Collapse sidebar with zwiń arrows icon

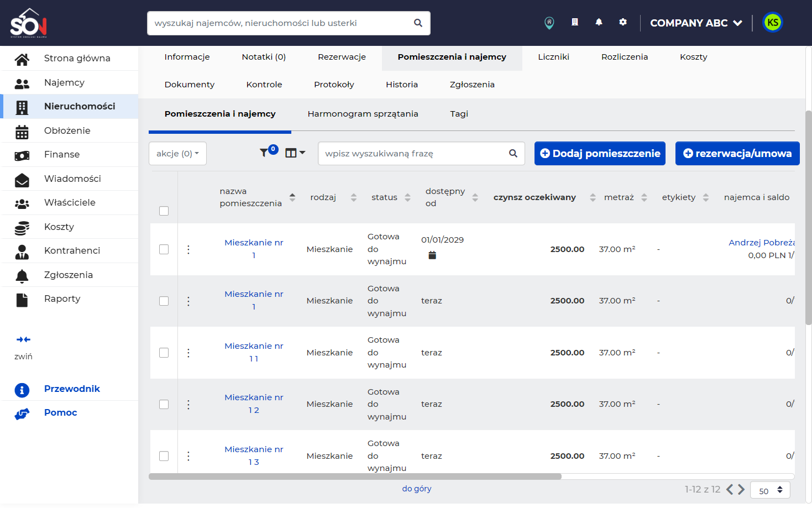point(23,339)
